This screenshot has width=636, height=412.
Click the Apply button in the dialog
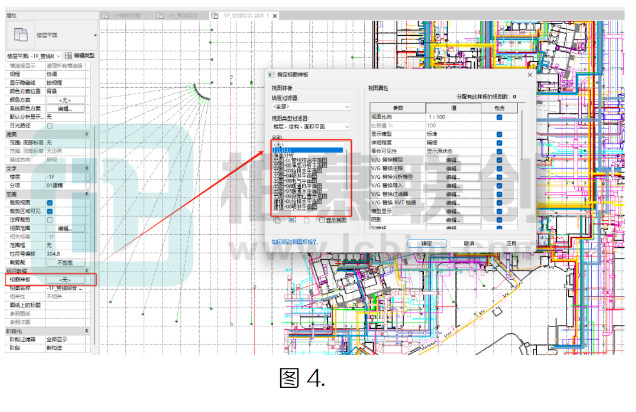[x=511, y=243]
